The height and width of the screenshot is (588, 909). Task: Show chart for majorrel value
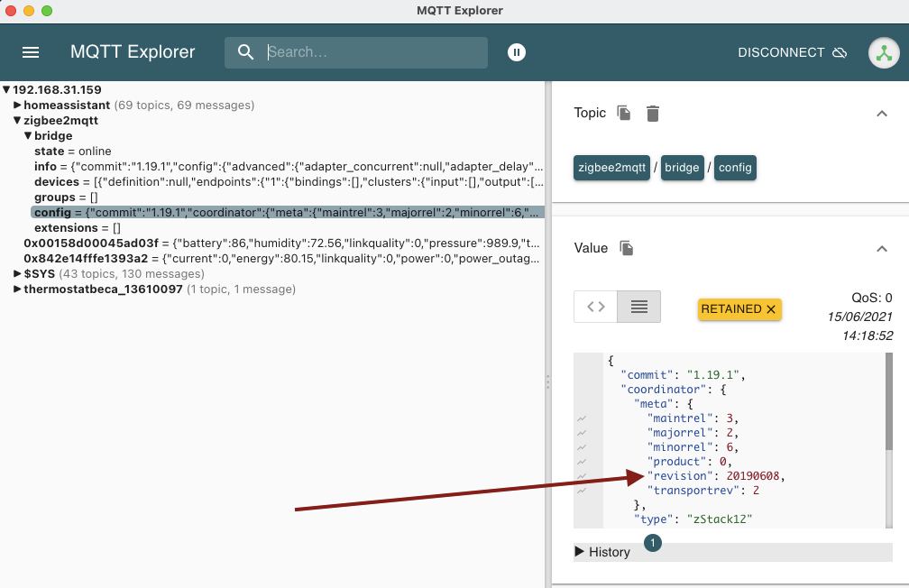tap(582, 433)
